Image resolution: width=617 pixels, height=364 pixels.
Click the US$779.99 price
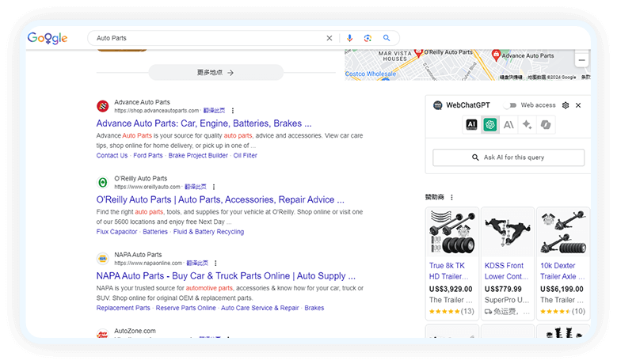pos(503,290)
